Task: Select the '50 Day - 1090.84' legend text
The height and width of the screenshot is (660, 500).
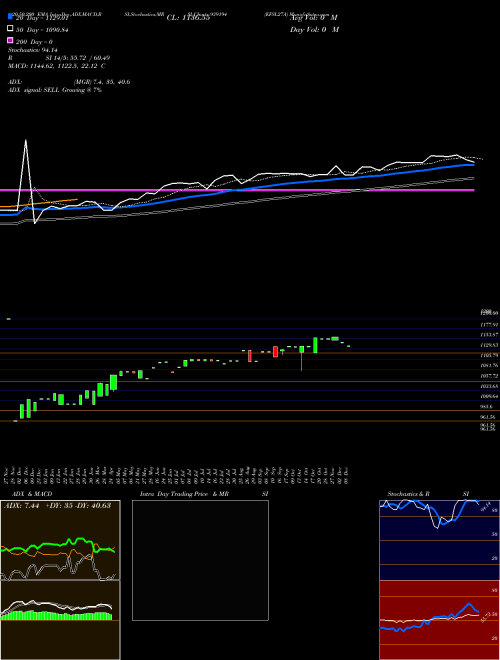Action: pos(42,30)
